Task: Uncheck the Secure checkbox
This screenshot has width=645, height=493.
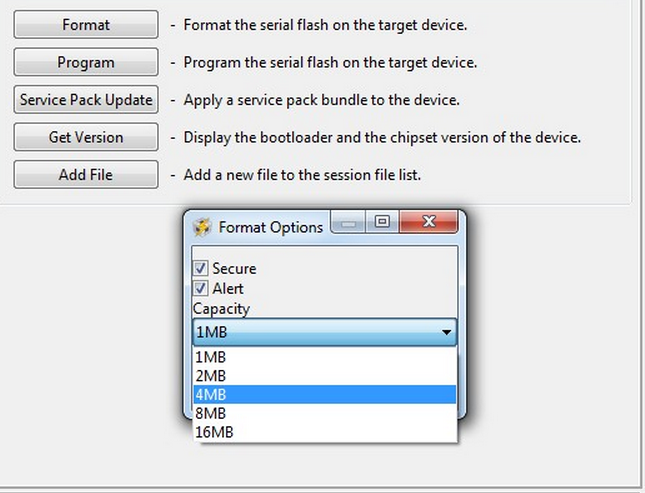Action: pyautogui.click(x=201, y=268)
